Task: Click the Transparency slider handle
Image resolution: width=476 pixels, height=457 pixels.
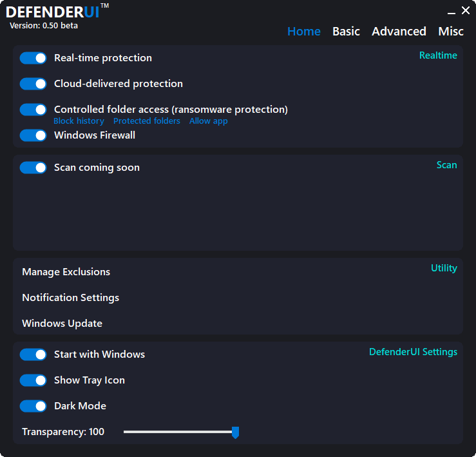Action: click(235, 433)
